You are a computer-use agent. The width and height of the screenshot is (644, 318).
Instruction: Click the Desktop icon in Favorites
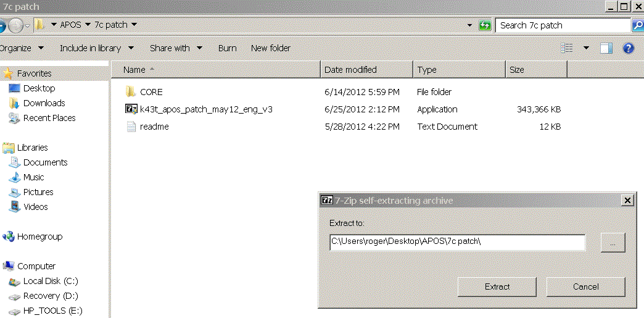pyautogui.click(x=14, y=88)
